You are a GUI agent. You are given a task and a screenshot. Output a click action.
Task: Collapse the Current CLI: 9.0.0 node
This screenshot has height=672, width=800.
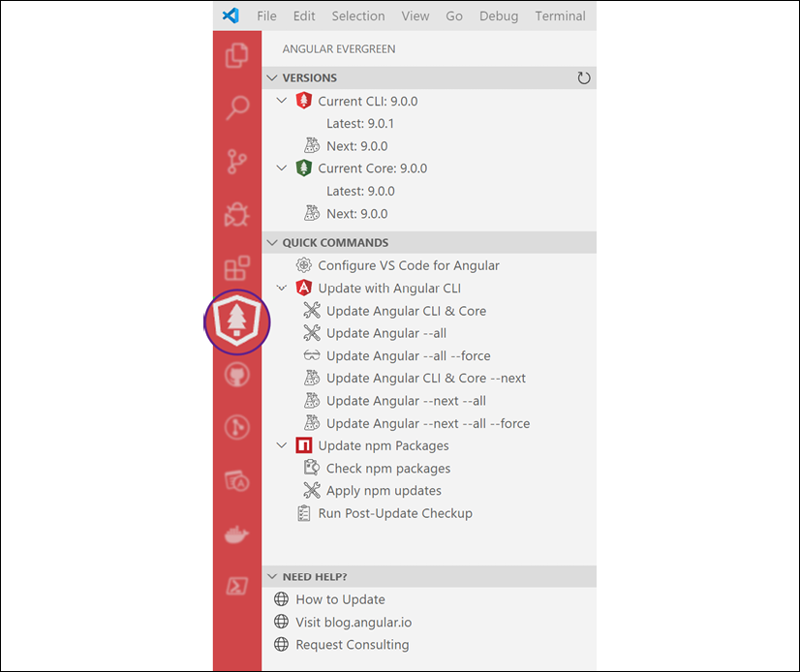click(x=282, y=101)
